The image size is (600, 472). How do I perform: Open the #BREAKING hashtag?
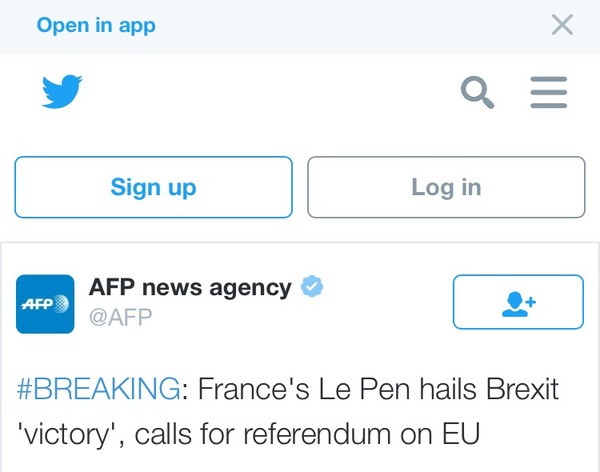tap(100, 389)
